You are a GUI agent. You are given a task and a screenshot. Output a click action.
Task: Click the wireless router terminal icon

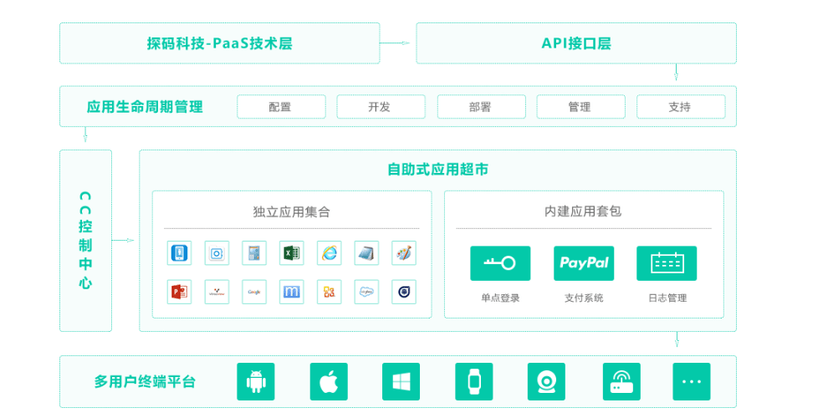click(x=622, y=381)
